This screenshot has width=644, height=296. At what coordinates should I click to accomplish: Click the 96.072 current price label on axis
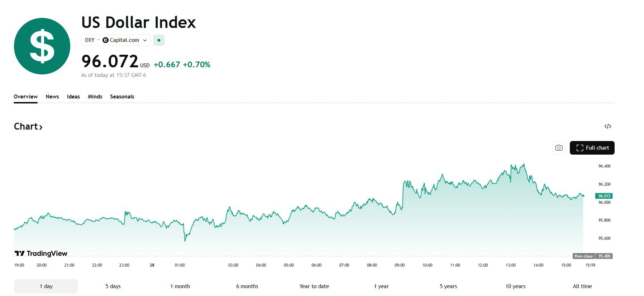tap(604, 196)
